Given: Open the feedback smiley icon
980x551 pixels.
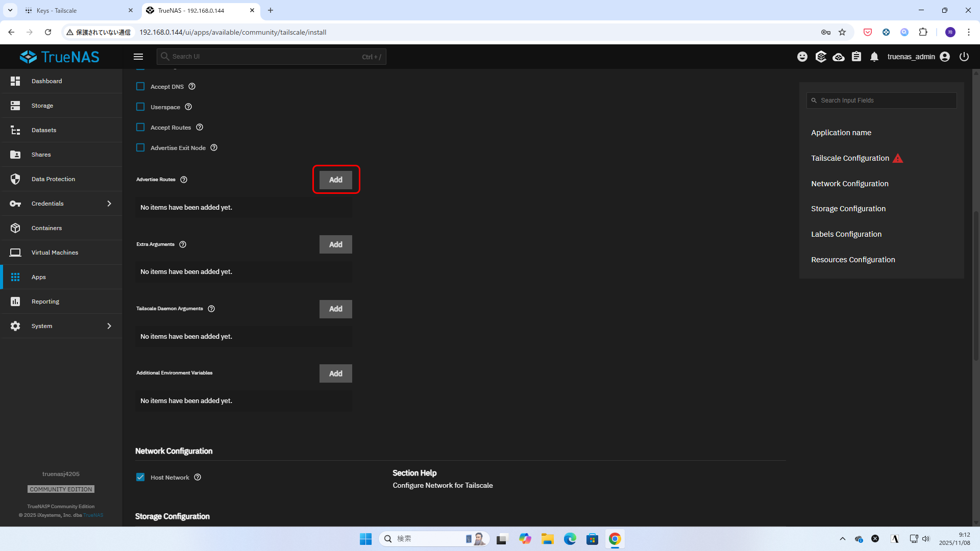Looking at the screenshot, I should [x=802, y=57].
